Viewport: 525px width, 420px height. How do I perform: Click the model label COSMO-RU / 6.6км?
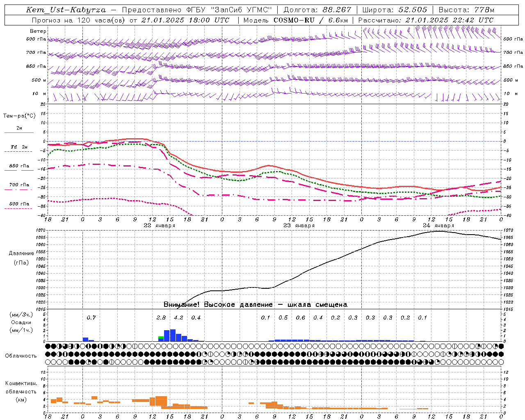point(311,20)
